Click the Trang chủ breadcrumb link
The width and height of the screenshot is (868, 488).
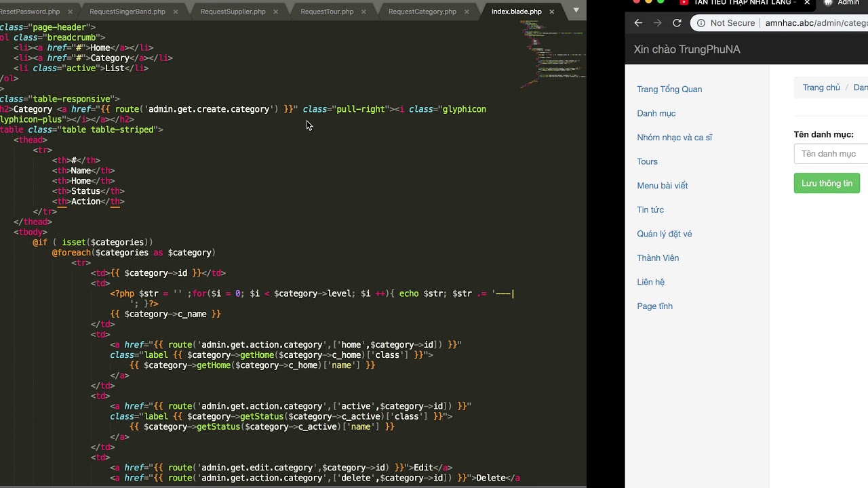point(821,87)
